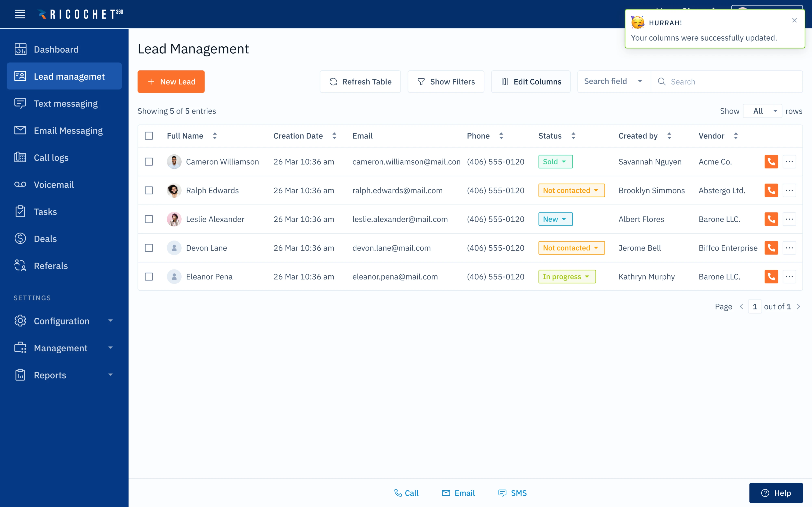Image resolution: width=812 pixels, height=507 pixels.
Task: Call Cameron Williamson with orange phone button
Action: [x=771, y=162]
